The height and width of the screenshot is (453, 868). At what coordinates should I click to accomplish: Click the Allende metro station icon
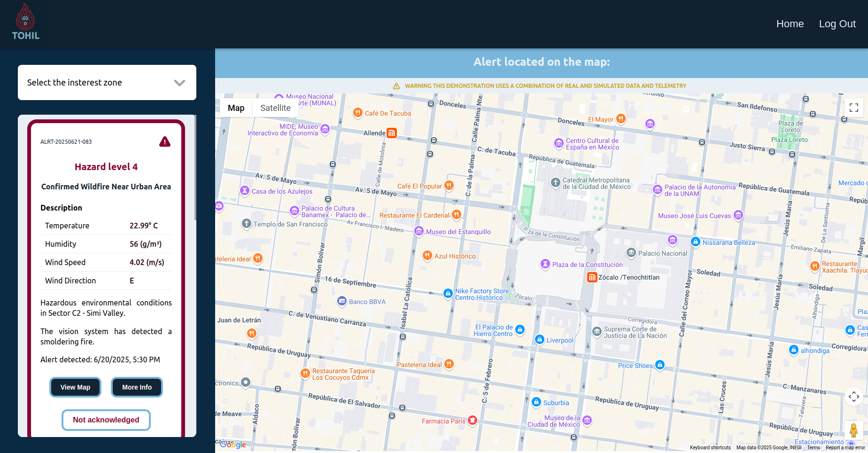[x=392, y=133]
